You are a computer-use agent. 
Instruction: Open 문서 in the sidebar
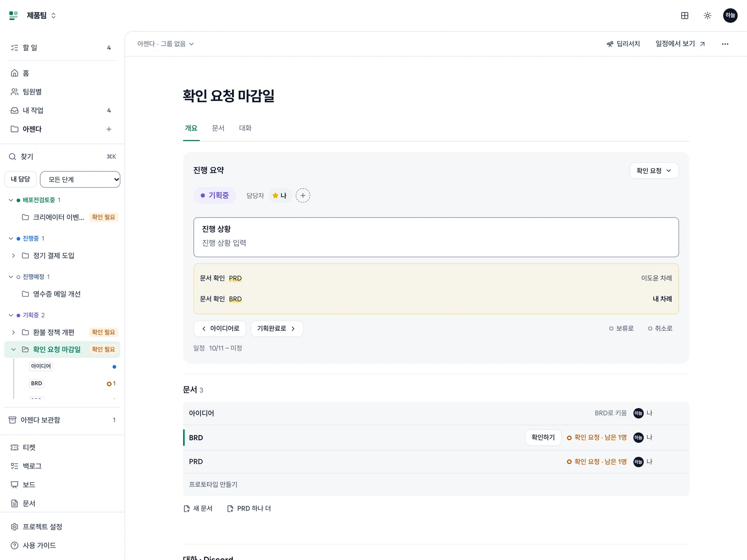(x=63, y=504)
